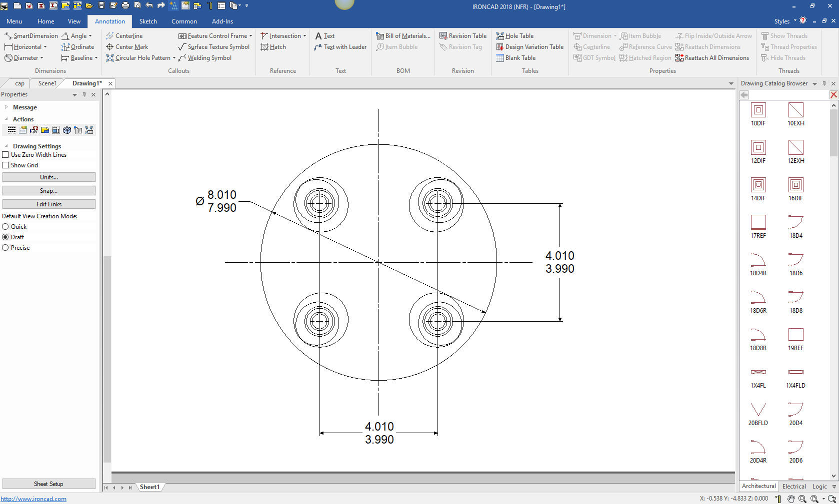The width and height of the screenshot is (839, 504).
Task: Insert a Revision Table
Action: pos(463,36)
